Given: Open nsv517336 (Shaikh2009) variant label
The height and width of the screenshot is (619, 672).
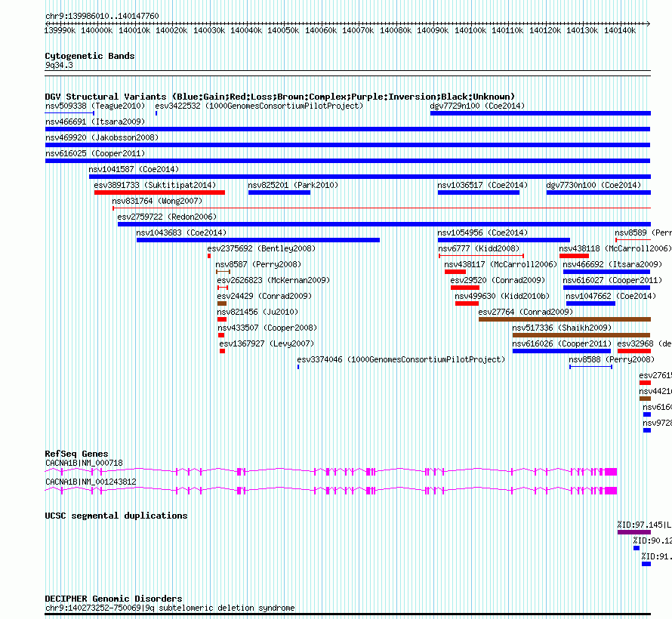Looking at the screenshot, I should (562, 328).
